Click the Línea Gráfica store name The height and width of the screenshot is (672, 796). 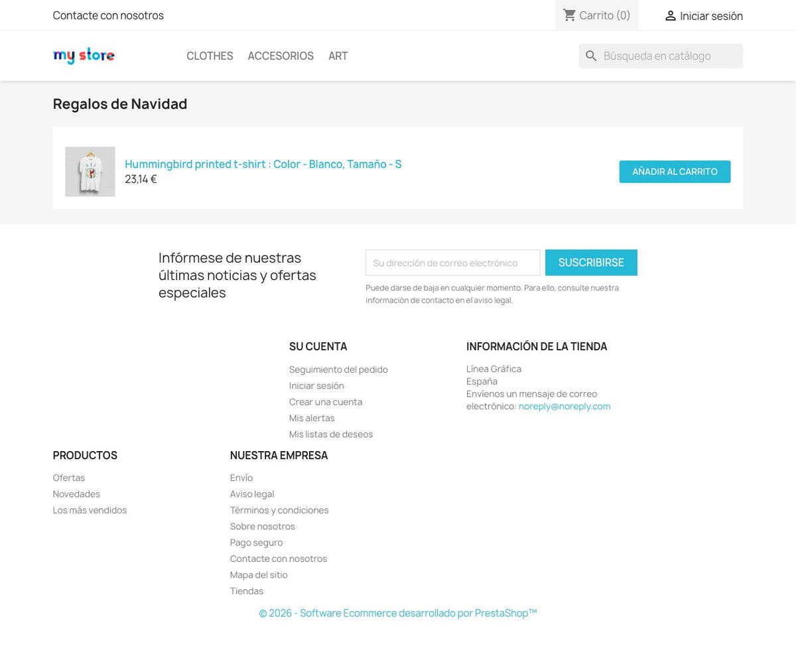pos(494,369)
